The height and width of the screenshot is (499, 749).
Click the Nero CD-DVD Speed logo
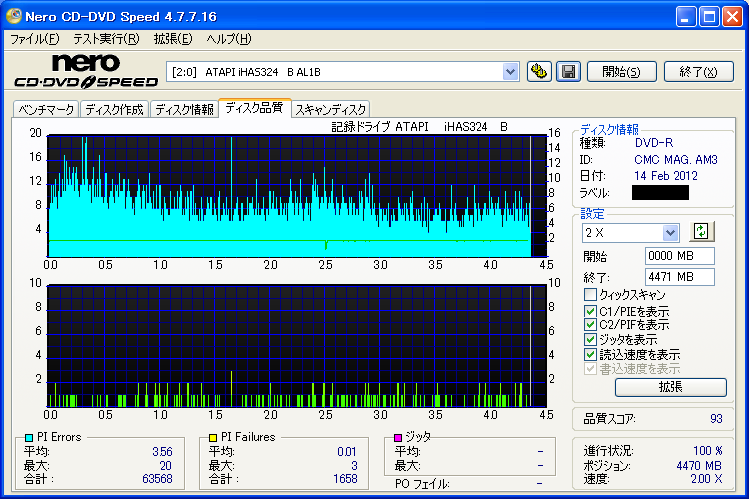pyautogui.click(x=86, y=72)
